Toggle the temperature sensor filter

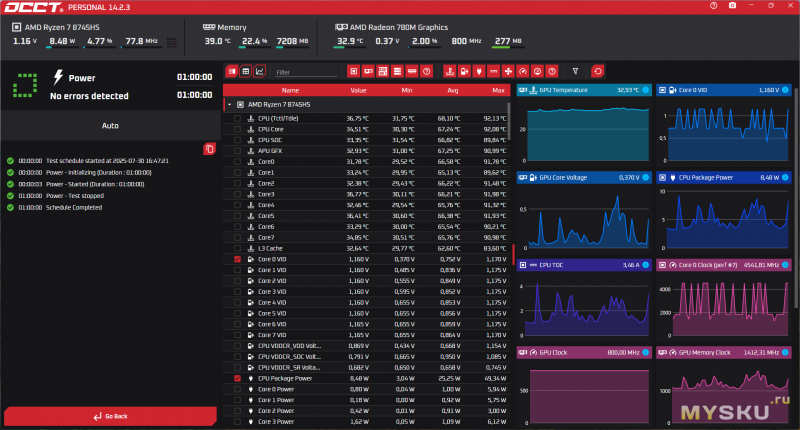(449, 71)
